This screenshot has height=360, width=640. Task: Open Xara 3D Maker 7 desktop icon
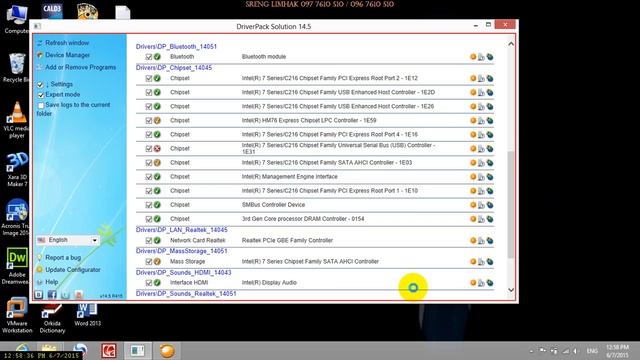pyautogui.click(x=17, y=170)
